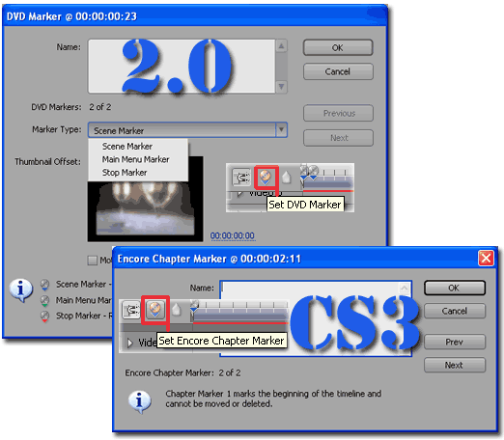Click the blue Scene Marker legend icon
Viewport: 504px width, 440px height.
point(44,285)
